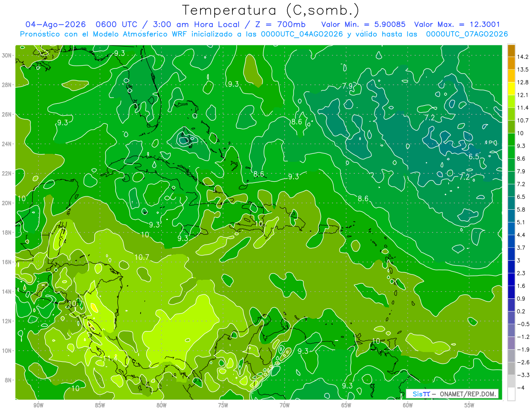Select the purple swatch between -1.9 and -1.2

[511, 343]
